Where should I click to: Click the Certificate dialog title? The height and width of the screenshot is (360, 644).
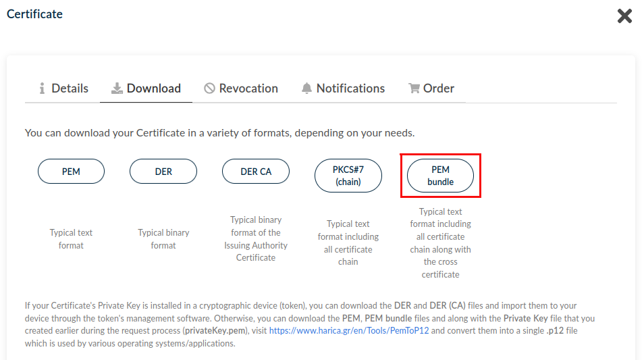pos(34,14)
